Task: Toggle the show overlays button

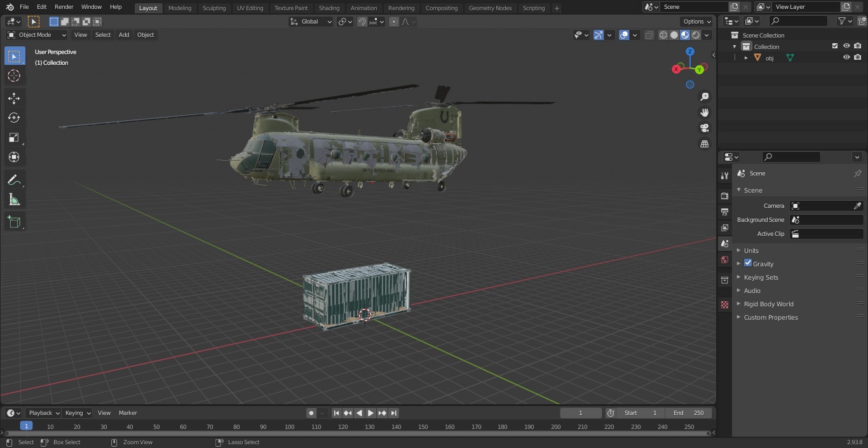Action: [624, 35]
